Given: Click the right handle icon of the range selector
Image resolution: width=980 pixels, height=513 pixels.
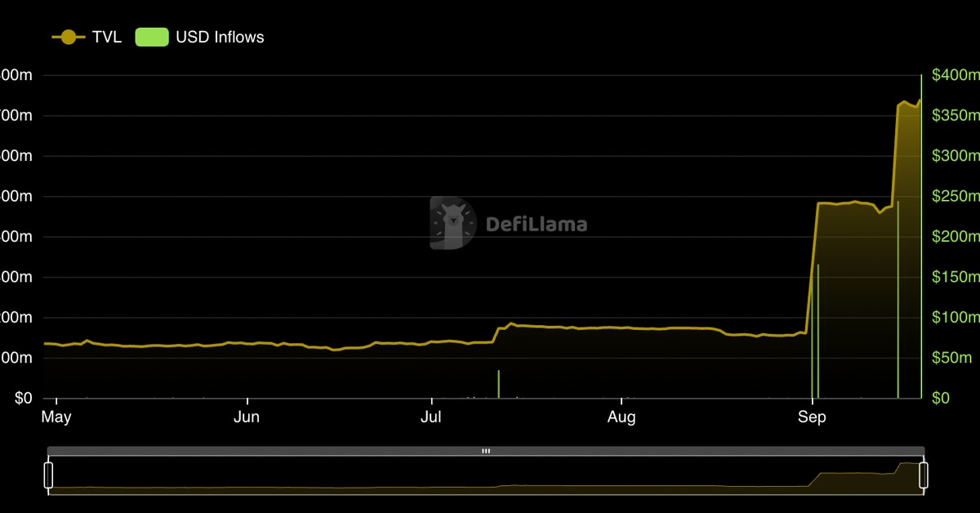Looking at the screenshot, I should pos(924,474).
